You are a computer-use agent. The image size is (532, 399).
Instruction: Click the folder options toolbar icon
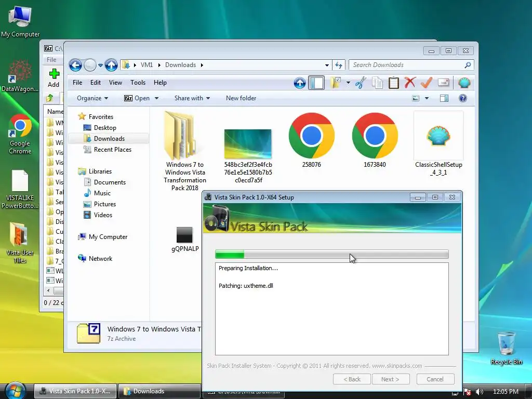click(x=336, y=83)
